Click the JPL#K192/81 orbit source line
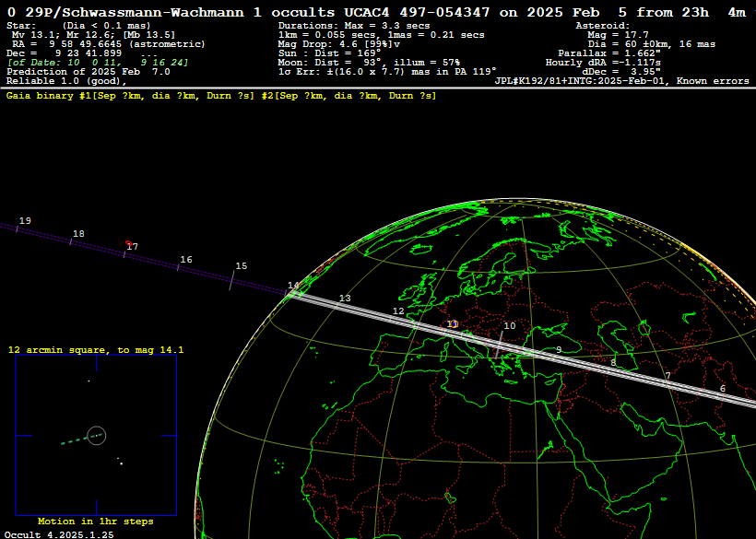 click(622, 81)
